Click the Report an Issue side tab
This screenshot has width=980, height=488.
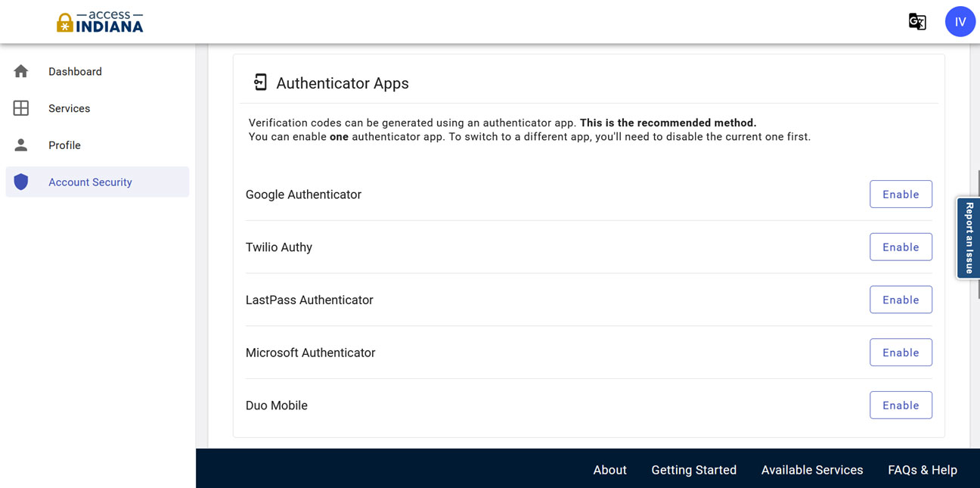point(969,238)
